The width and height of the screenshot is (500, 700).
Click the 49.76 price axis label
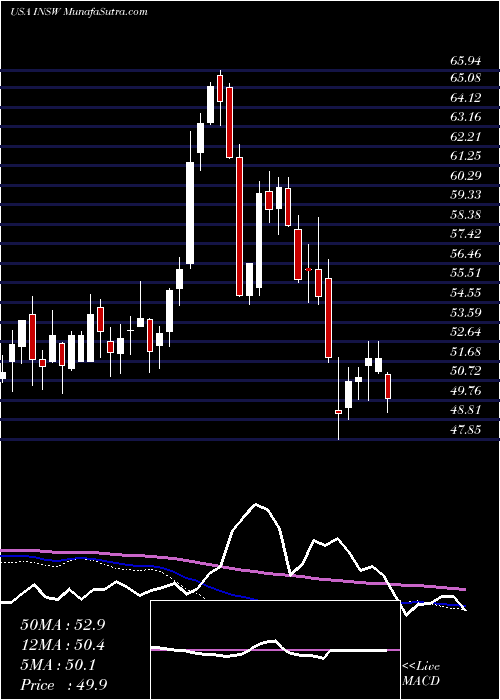pos(465,391)
